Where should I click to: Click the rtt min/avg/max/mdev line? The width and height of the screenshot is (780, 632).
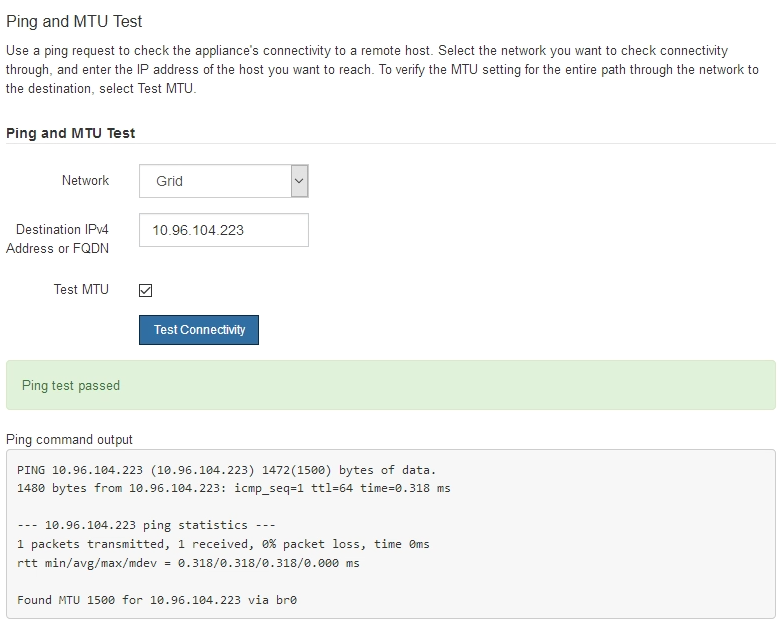pos(188,563)
